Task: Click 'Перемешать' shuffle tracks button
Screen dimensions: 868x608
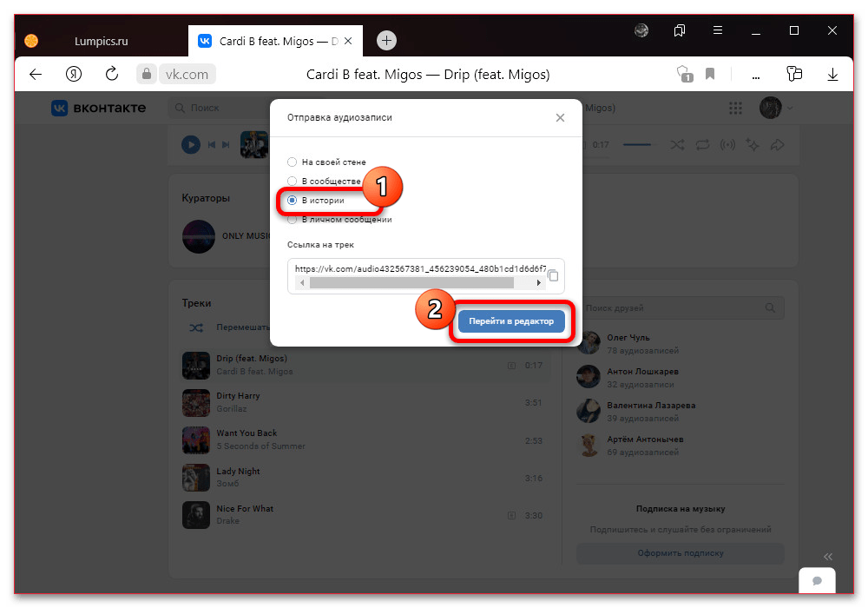Action: tap(228, 327)
